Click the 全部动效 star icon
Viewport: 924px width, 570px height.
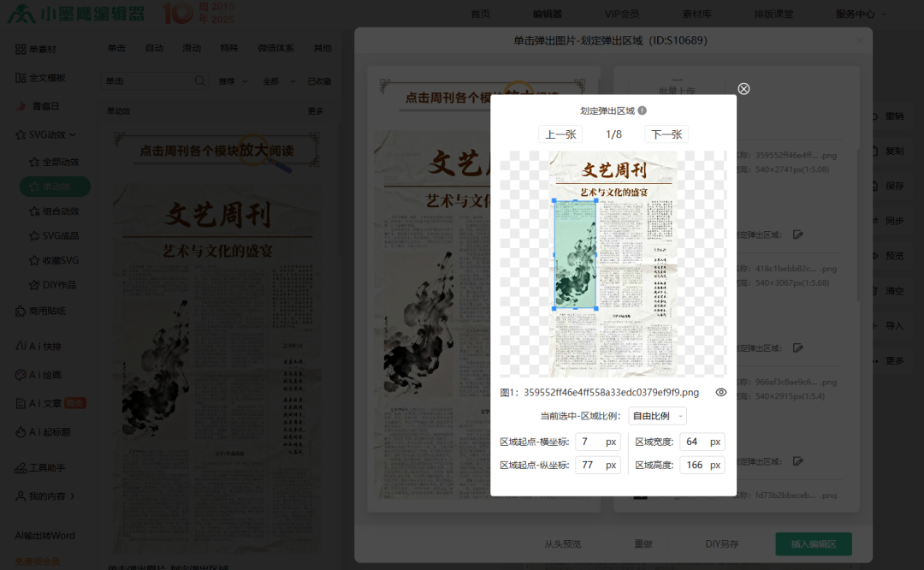click(34, 162)
